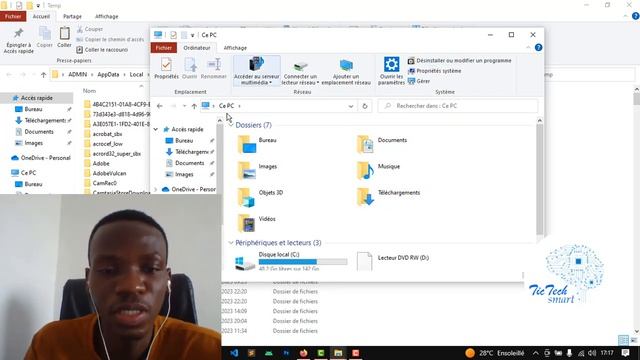Open Firefox from the taskbar
This screenshot has height=360, width=640.
tap(303, 353)
